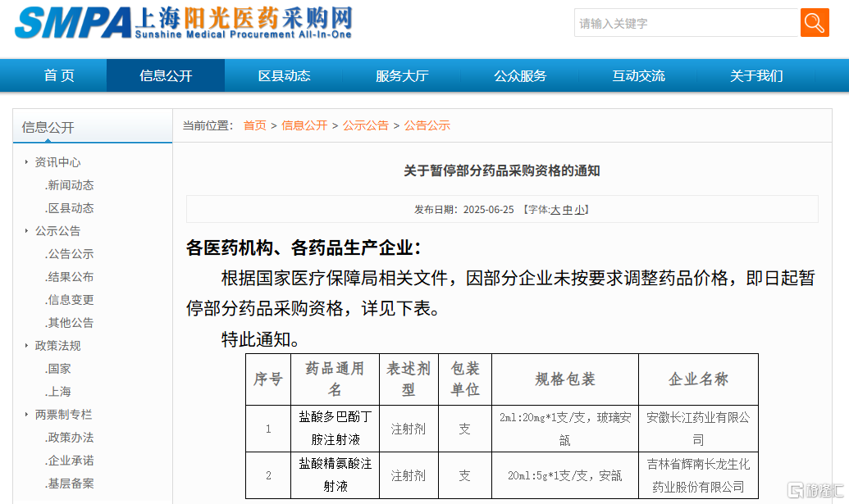This screenshot has height=504, width=849.
Task: Set font size to 中
Action: (x=567, y=210)
